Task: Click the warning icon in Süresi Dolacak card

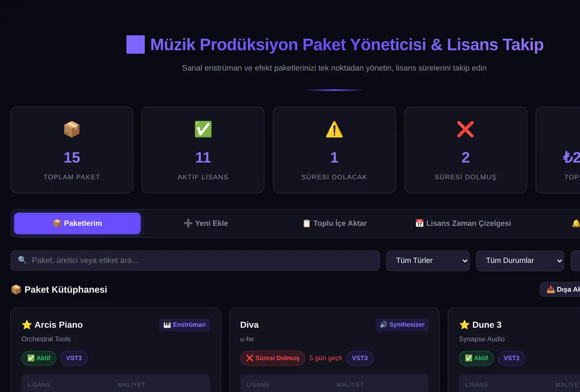Action: point(334,129)
